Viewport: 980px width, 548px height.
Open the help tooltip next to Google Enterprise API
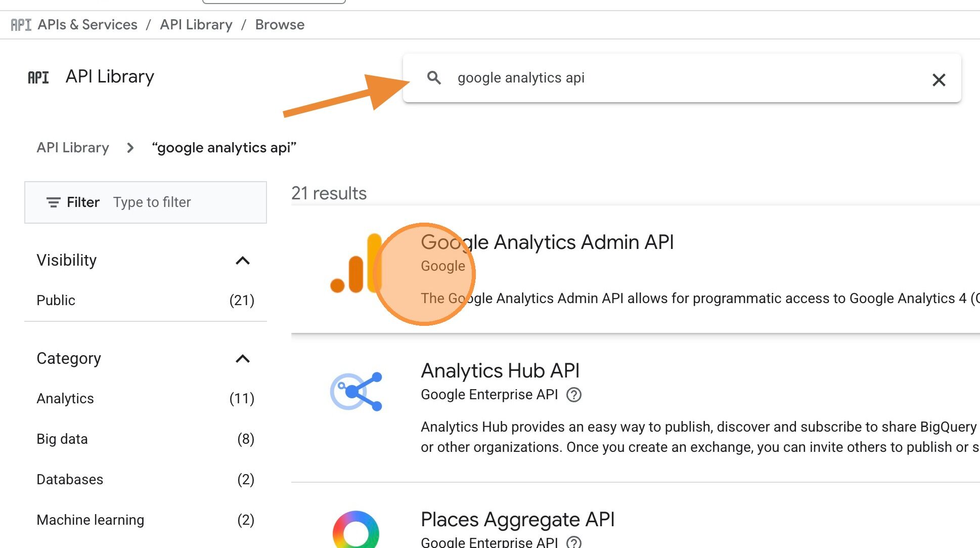[x=574, y=395]
